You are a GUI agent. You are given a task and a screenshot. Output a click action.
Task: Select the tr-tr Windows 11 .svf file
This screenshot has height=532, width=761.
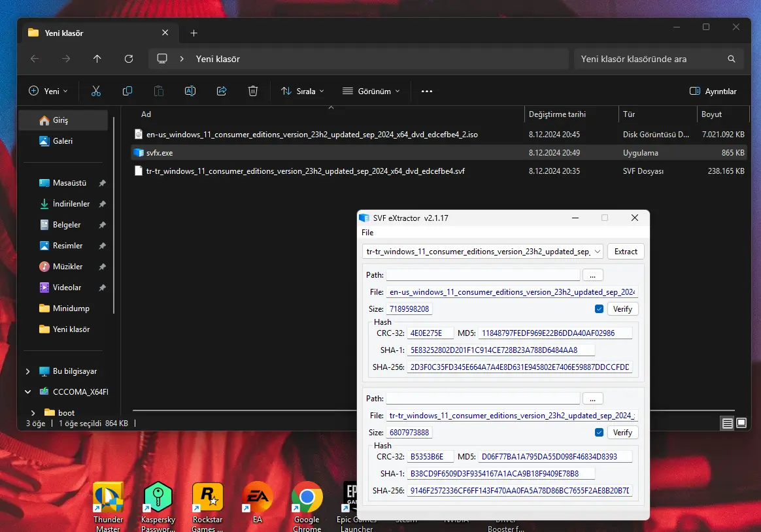point(440,171)
